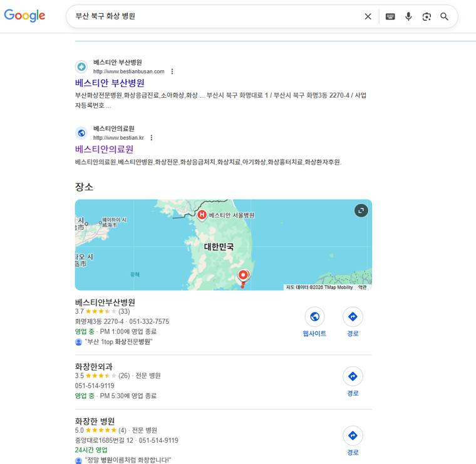
Task: Open the 베스티안의료원 result title
Action: pos(104,149)
